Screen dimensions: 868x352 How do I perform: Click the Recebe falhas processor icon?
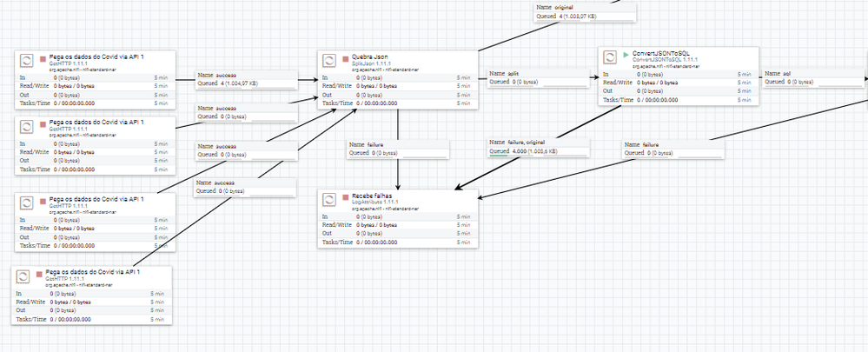pyautogui.click(x=328, y=199)
